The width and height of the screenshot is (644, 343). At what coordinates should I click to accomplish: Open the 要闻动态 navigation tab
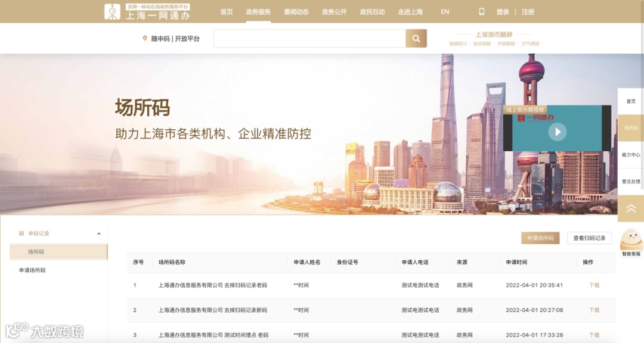[x=296, y=12]
